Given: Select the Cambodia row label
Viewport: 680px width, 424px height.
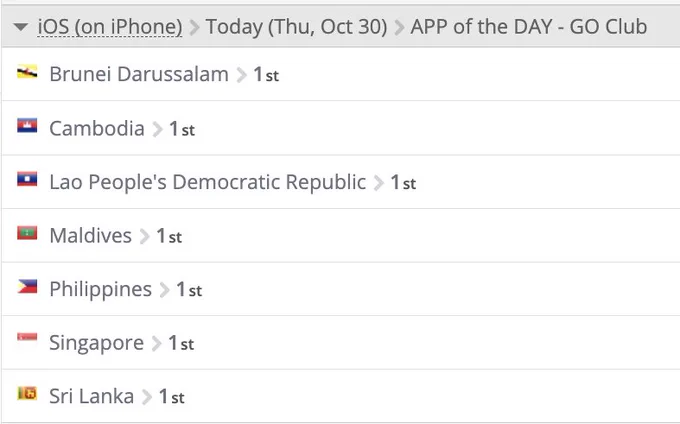Looking at the screenshot, I should point(97,128).
